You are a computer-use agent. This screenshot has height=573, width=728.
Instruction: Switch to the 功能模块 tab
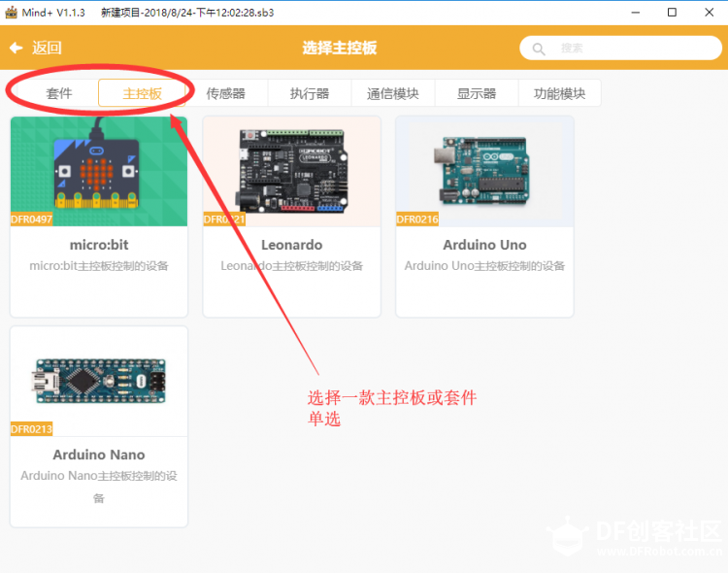click(x=559, y=93)
